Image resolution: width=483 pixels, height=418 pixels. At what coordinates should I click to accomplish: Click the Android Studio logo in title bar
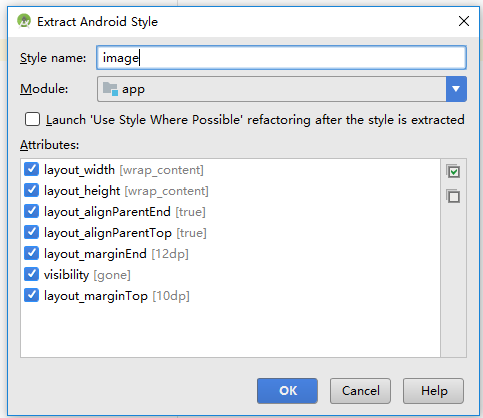pos(24,21)
